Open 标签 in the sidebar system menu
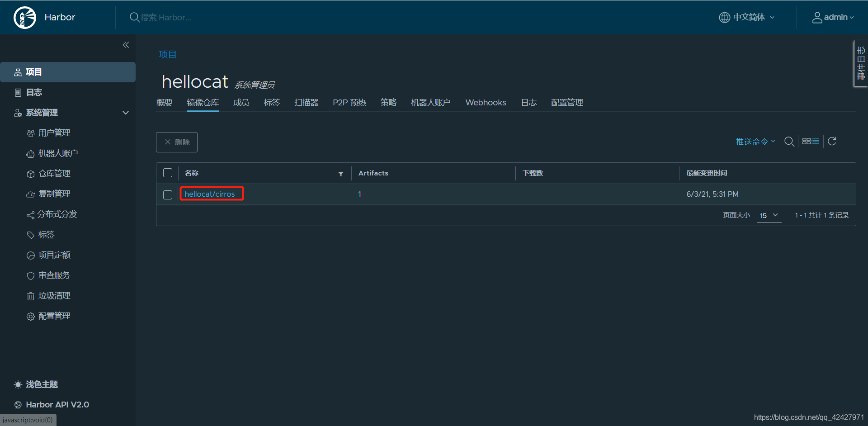Screen dimensions: 868x426 46,235
